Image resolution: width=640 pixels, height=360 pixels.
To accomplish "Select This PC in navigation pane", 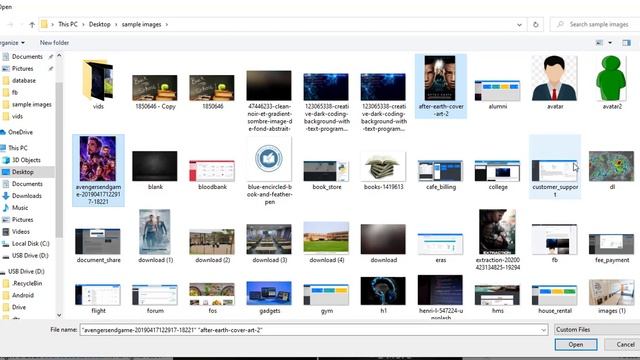I will 18,148.
